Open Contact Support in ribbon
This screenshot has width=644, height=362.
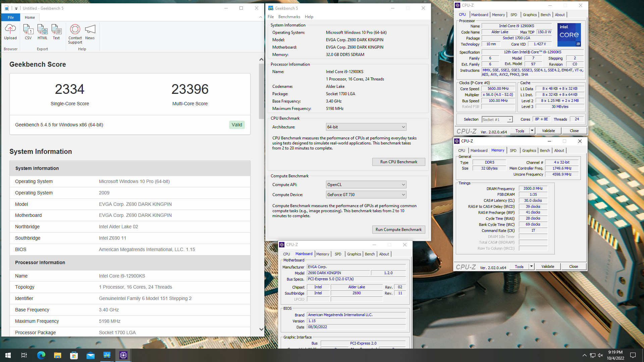[75, 34]
